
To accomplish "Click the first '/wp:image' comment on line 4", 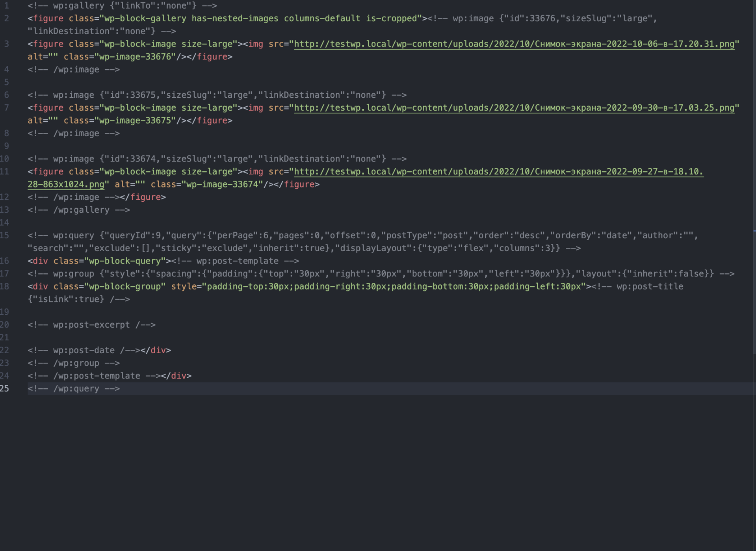I will tap(74, 70).
